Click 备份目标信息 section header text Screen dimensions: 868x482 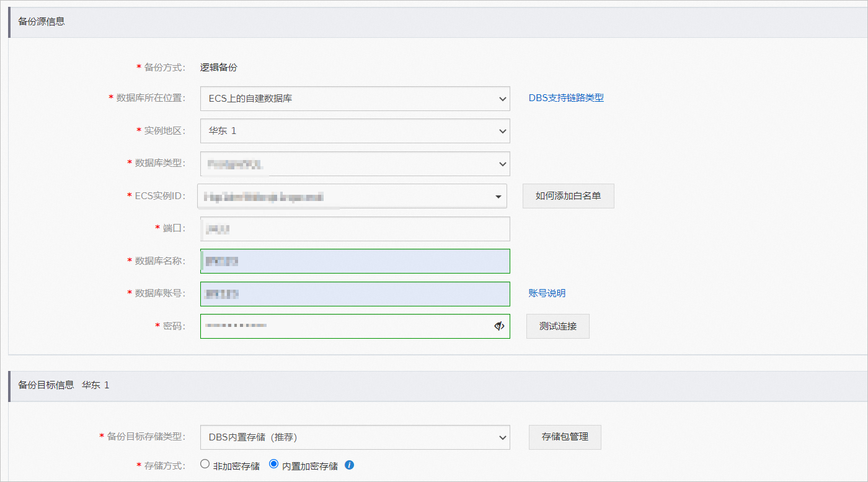click(46, 385)
